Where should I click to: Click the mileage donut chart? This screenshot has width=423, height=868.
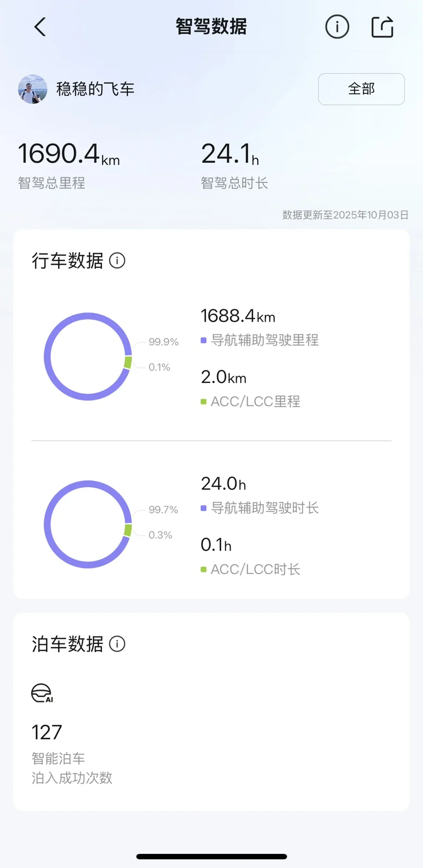pyautogui.click(x=88, y=356)
